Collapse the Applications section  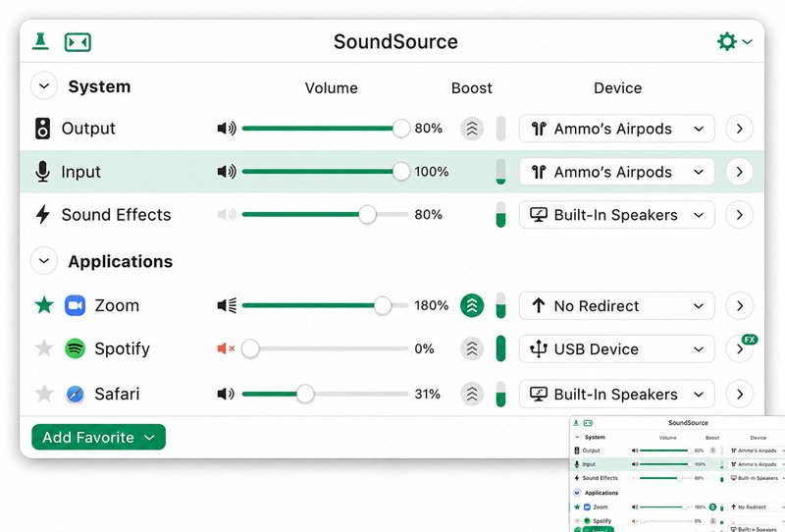coord(44,261)
